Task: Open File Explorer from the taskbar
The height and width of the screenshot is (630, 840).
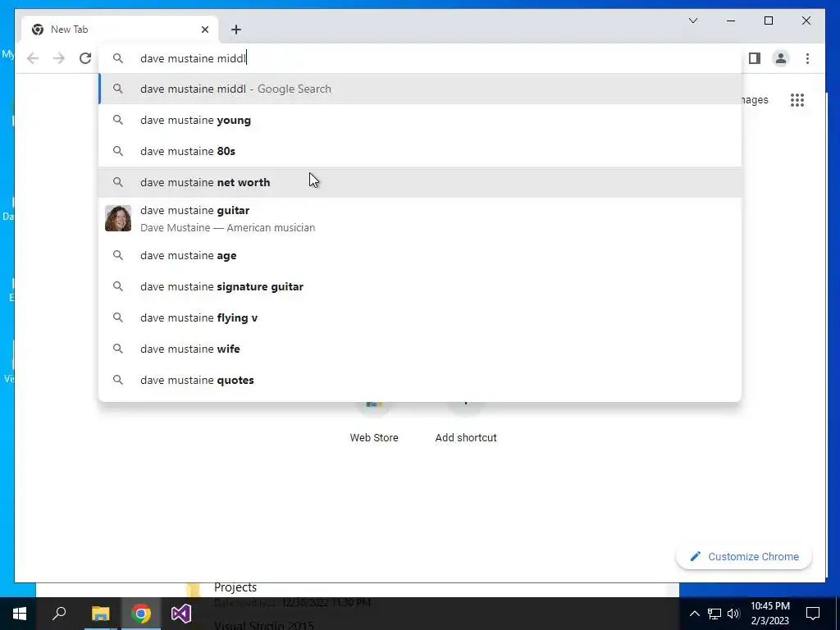Action: tap(100, 614)
